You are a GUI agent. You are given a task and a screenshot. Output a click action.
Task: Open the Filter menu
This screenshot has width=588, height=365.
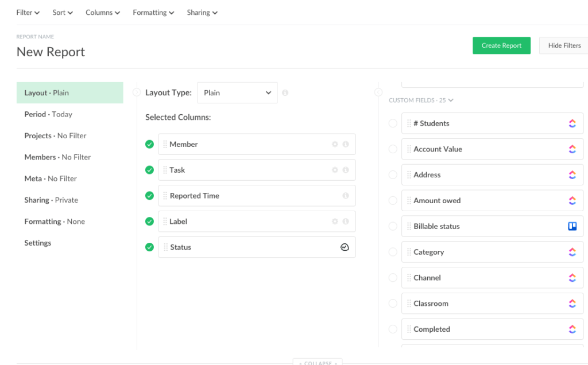point(28,12)
